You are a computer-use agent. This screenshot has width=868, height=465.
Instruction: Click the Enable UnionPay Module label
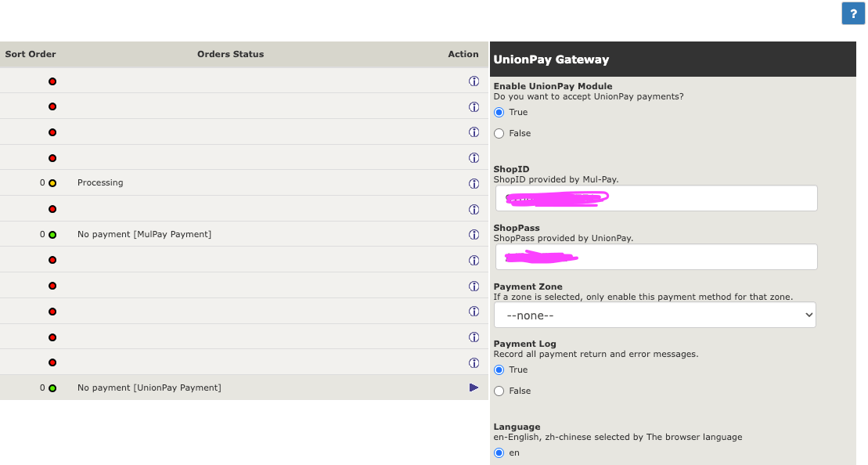pos(553,86)
